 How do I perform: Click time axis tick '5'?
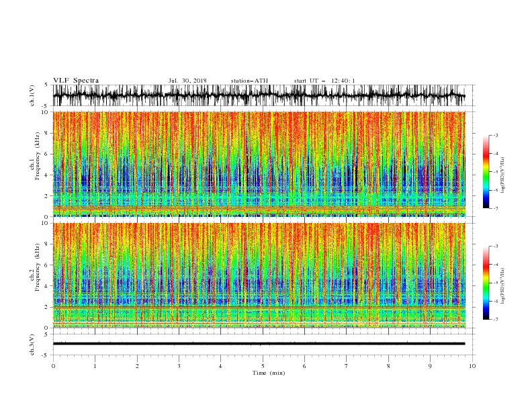(x=263, y=366)
